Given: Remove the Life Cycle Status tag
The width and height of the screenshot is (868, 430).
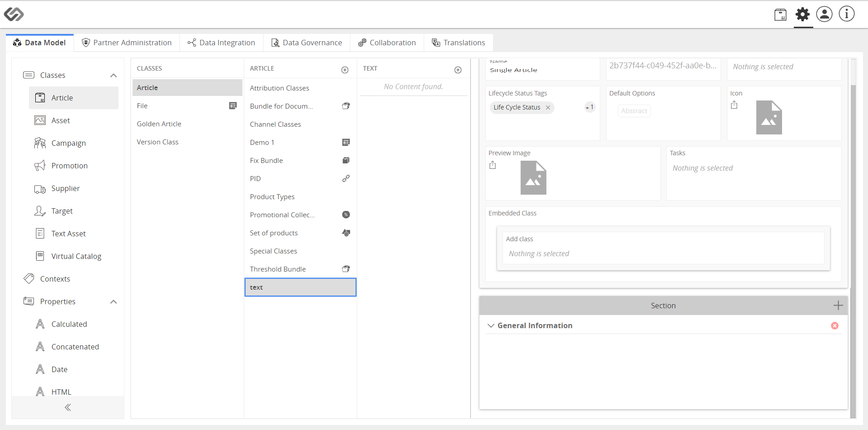Looking at the screenshot, I should pos(548,107).
